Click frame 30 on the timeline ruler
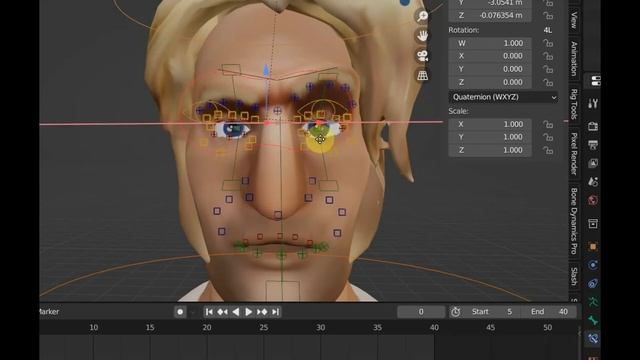640x360 pixels. coord(320,327)
